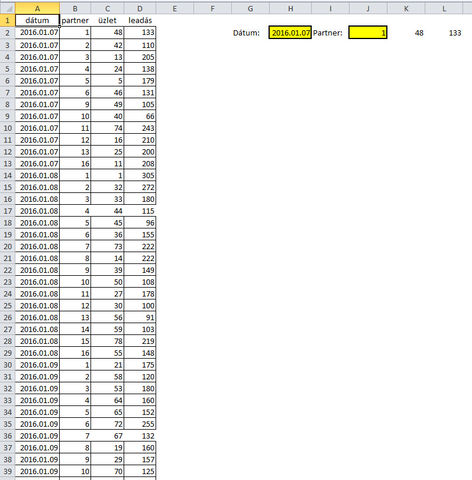Click the Select All corner button
Viewport: 472px width, 480px height.
[7, 8]
